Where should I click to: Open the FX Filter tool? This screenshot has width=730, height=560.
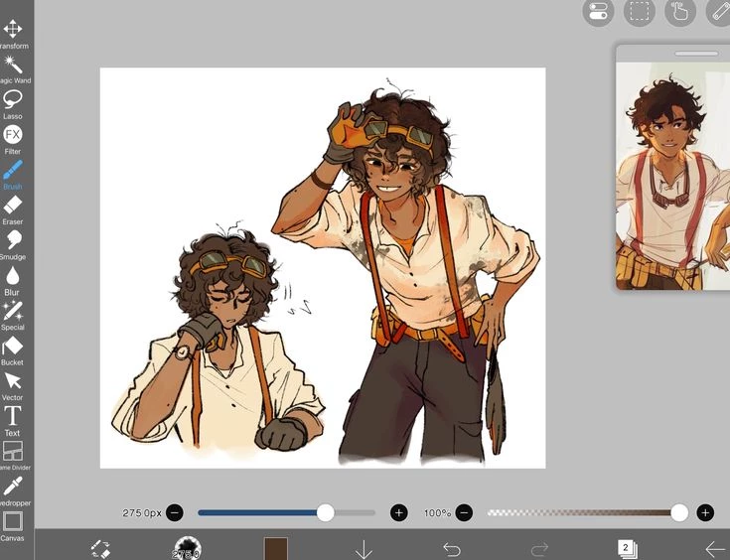13,135
